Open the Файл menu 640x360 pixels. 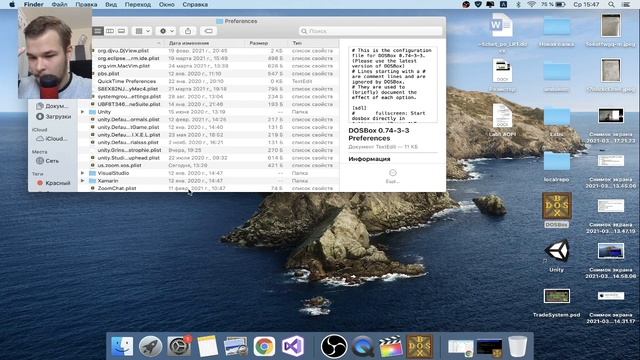pos(60,4)
